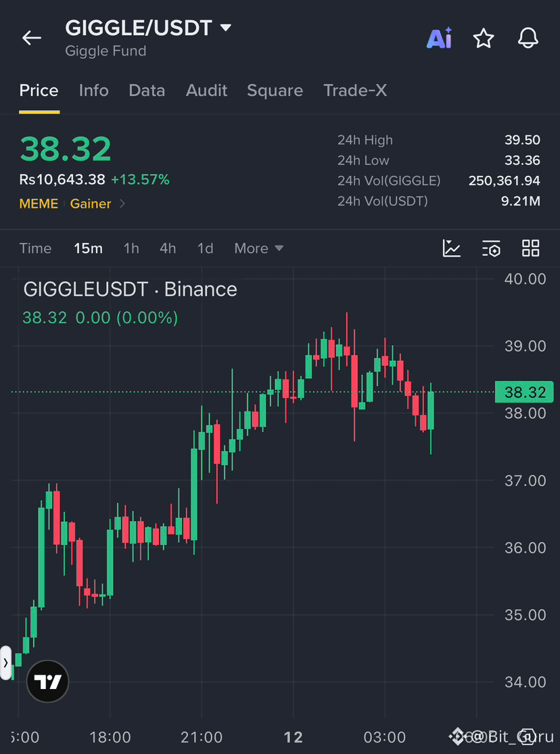Switch to the Trade-X tab
560x754 pixels.
tap(355, 91)
